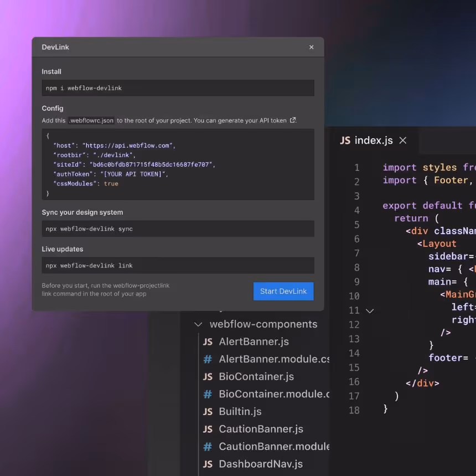The width and height of the screenshot is (476, 476).
Task: Open CautionBanner.js file
Action: pos(261,430)
